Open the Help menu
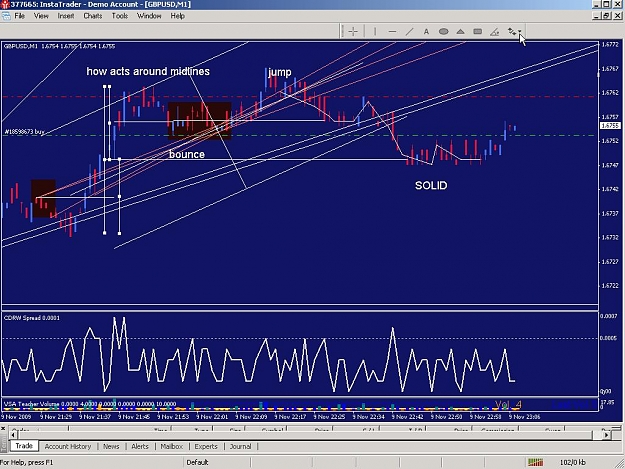625x469 pixels. click(x=177, y=16)
